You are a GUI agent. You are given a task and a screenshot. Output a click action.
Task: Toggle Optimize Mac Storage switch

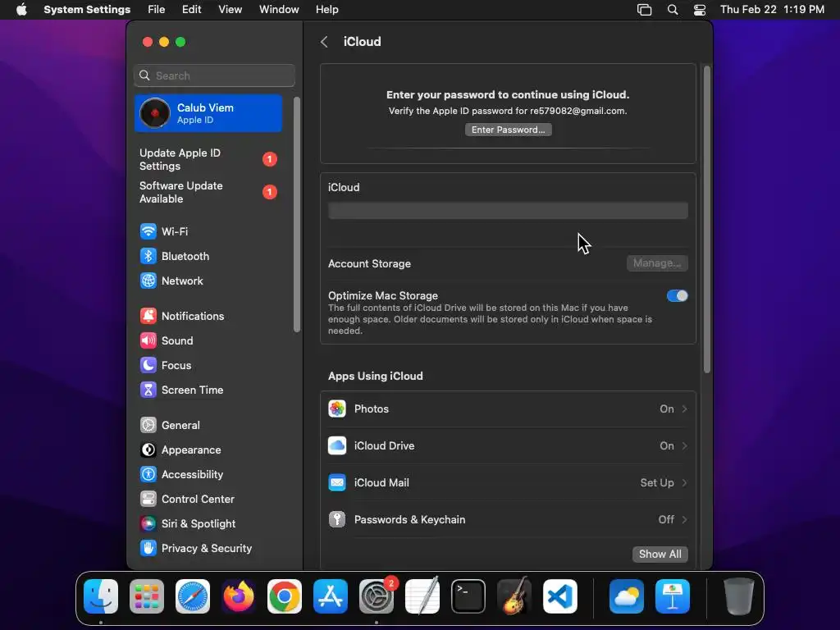(677, 295)
